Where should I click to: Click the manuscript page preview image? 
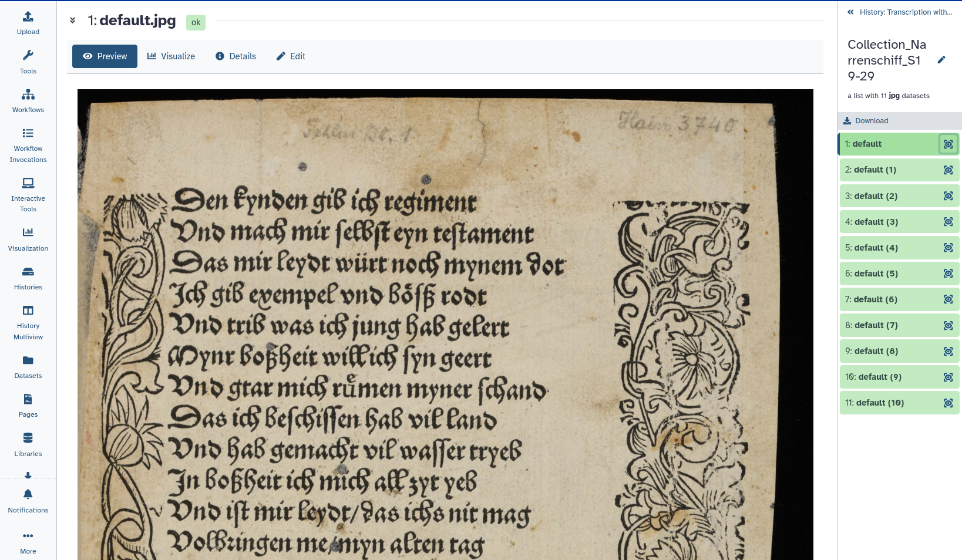[x=445, y=325]
